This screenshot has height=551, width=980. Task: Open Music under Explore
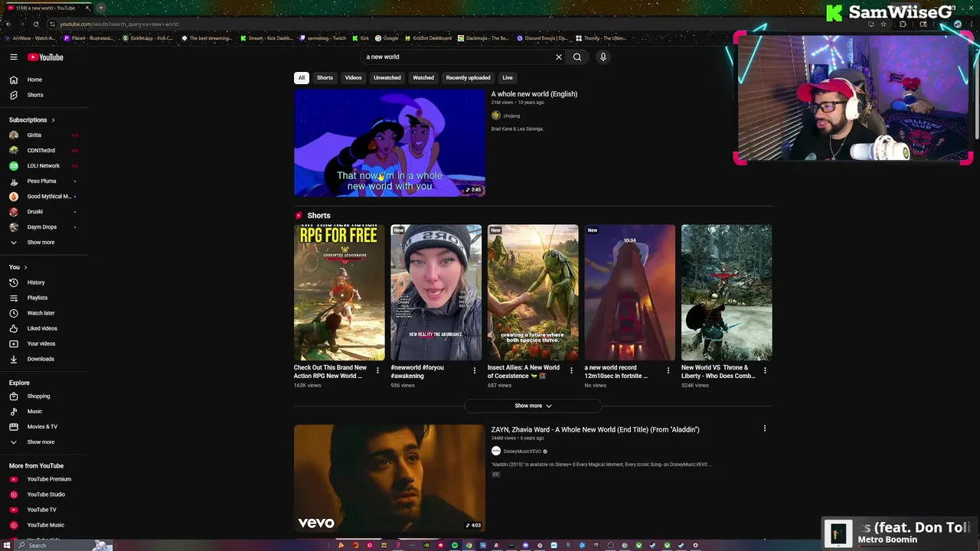tap(34, 412)
